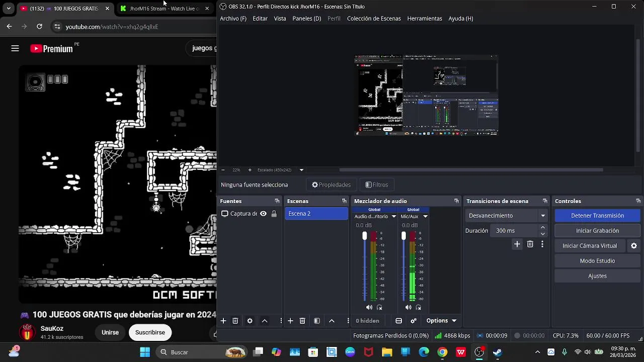
Task: Open Colección de Escenas menu
Action: (x=374, y=19)
